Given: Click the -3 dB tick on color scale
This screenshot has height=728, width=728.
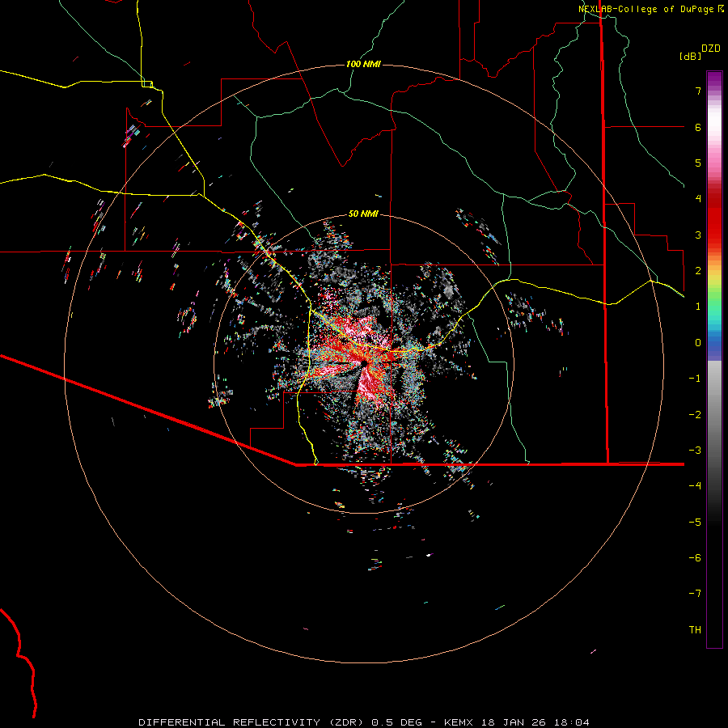Looking at the screenshot, I should point(695,451).
